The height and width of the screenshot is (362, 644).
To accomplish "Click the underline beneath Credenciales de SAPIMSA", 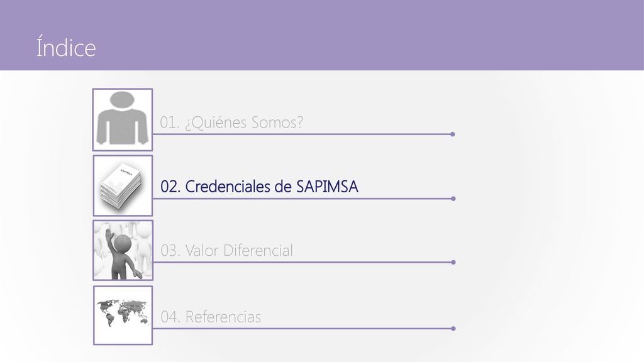I will (302, 199).
